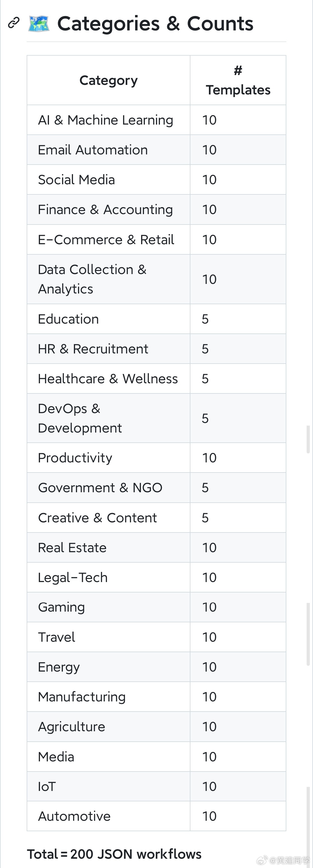313x868 pixels.
Task: Click the world map emoji icon
Action: click(39, 23)
